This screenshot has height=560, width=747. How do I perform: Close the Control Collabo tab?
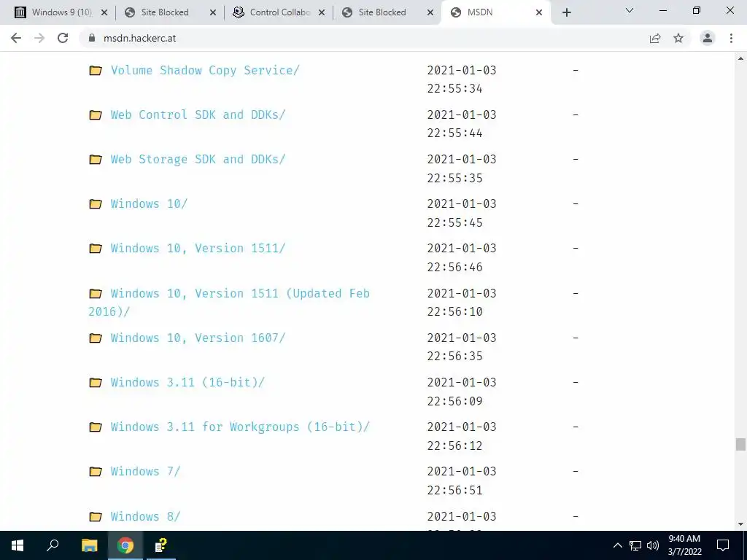(322, 12)
